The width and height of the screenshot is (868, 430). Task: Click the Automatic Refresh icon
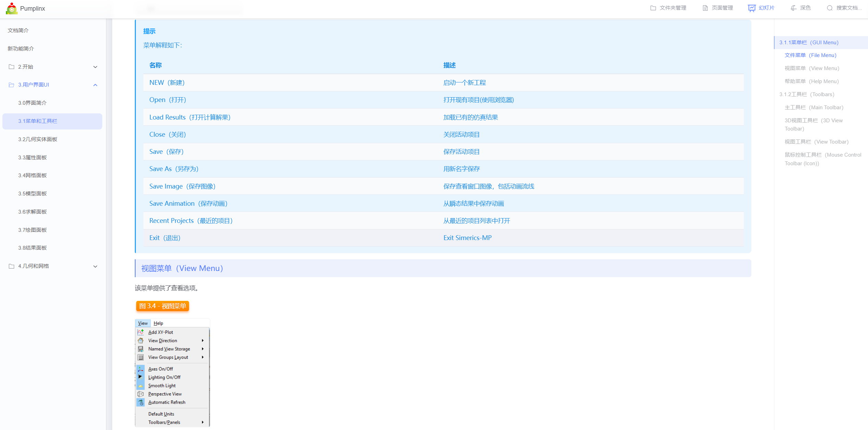click(x=141, y=402)
